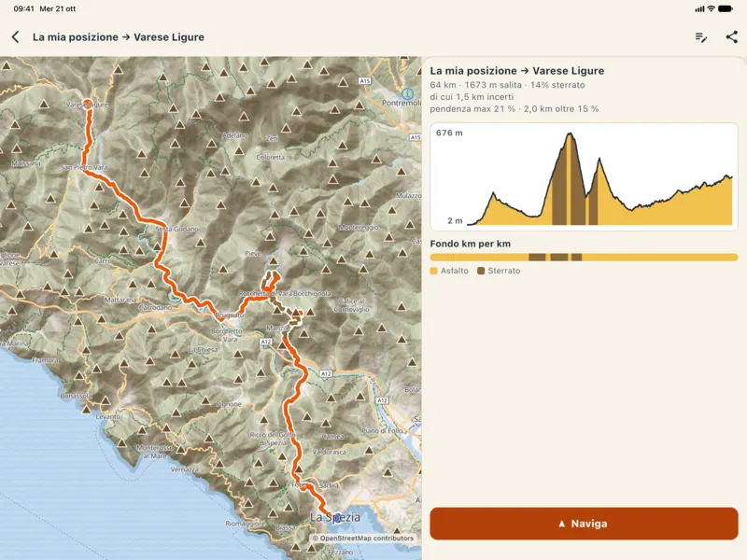This screenshot has height=560, width=747.
Task: Tap the share icon in the header
Action: 732,37
